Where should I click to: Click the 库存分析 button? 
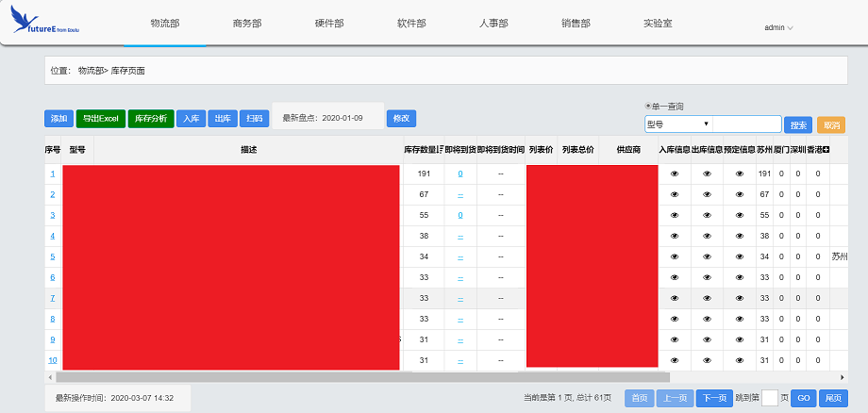[x=151, y=119]
